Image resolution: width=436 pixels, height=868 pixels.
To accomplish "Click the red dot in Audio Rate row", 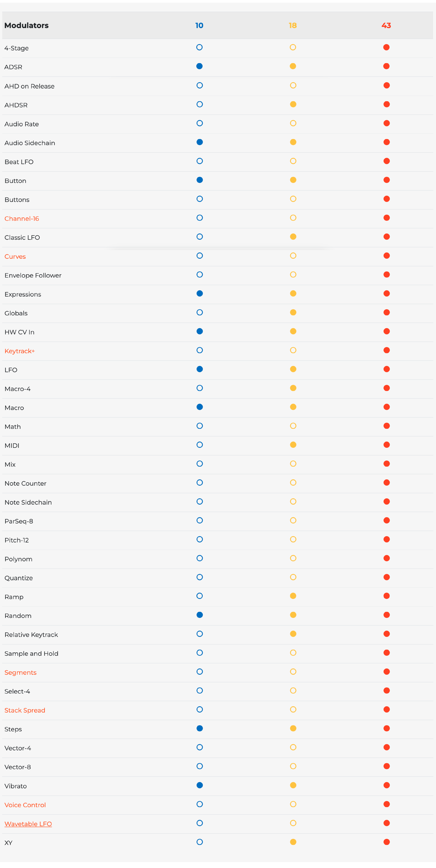I will click(386, 123).
